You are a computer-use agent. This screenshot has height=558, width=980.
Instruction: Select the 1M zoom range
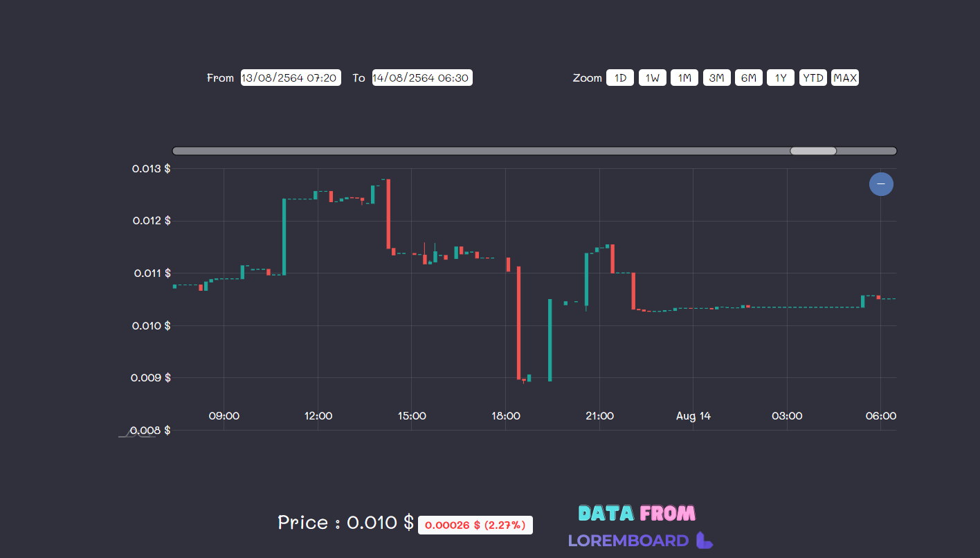[684, 78]
